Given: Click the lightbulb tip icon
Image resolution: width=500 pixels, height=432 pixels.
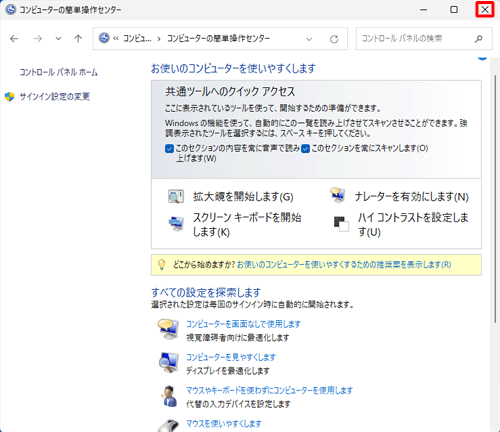Looking at the screenshot, I should click(x=161, y=265).
